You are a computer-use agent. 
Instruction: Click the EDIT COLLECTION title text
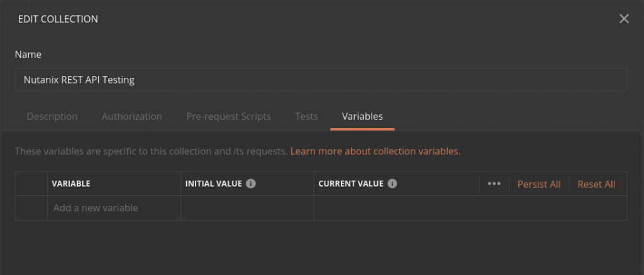[x=58, y=19]
